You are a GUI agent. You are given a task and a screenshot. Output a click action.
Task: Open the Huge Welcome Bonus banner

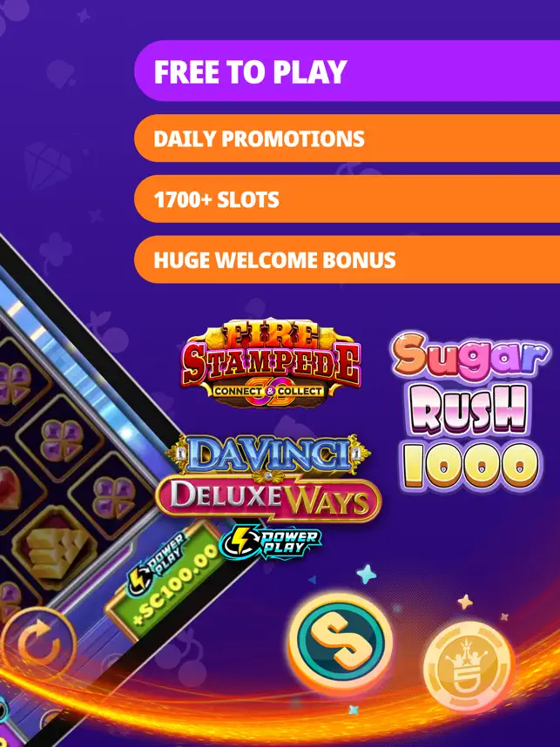point(347,259)
